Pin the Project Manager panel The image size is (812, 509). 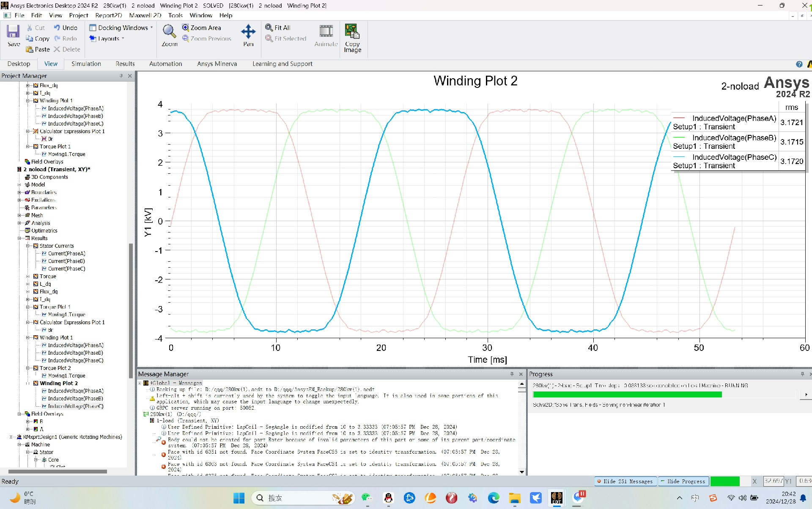[x=121, y=76]
